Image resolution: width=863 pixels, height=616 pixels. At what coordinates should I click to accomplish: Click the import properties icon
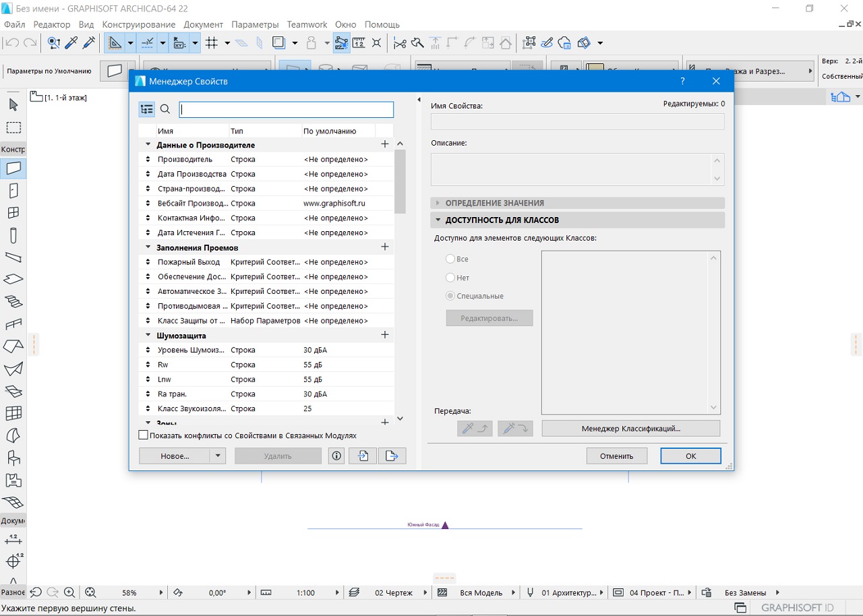[363, 456]
